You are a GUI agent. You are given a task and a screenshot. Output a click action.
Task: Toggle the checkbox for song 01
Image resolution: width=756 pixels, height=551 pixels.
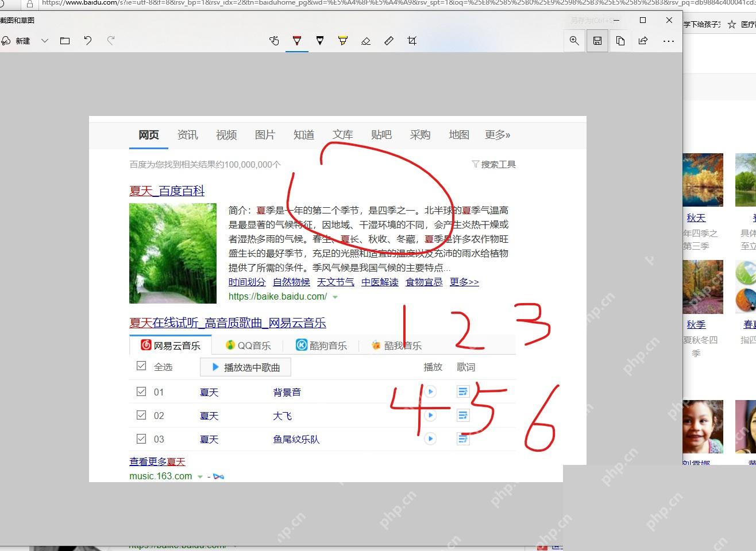pyautogui.click(x=141, y=391)
